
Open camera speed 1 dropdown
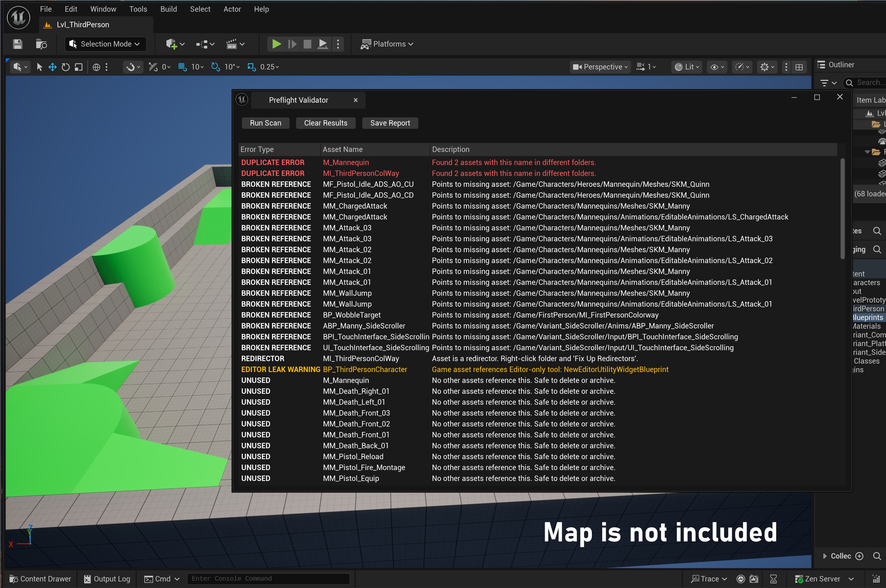pyautogui.click(x=646, y=67)
